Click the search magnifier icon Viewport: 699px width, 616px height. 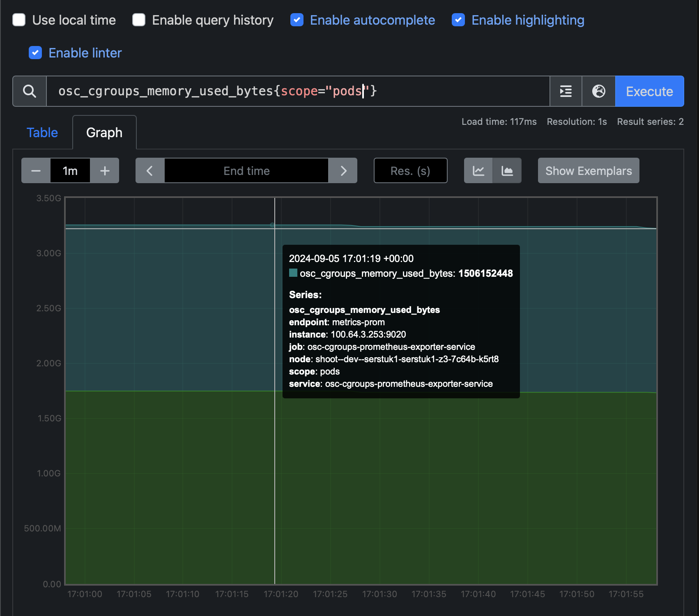pyautogui.click(x=29, y=91)
